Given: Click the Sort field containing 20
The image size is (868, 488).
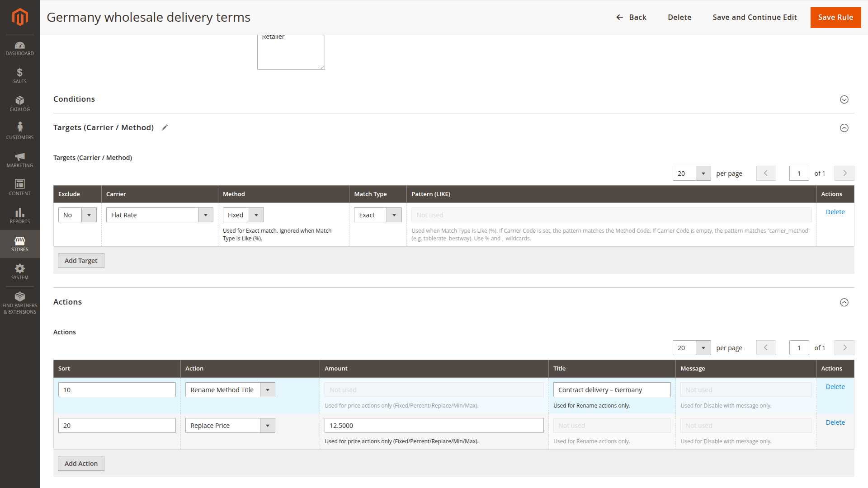Looking at the screenshot, I should (117, 426).
